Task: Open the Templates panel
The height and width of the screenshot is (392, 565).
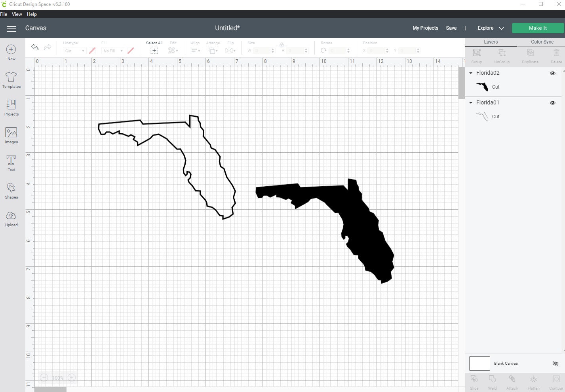Action: click(x=11, y=79)
